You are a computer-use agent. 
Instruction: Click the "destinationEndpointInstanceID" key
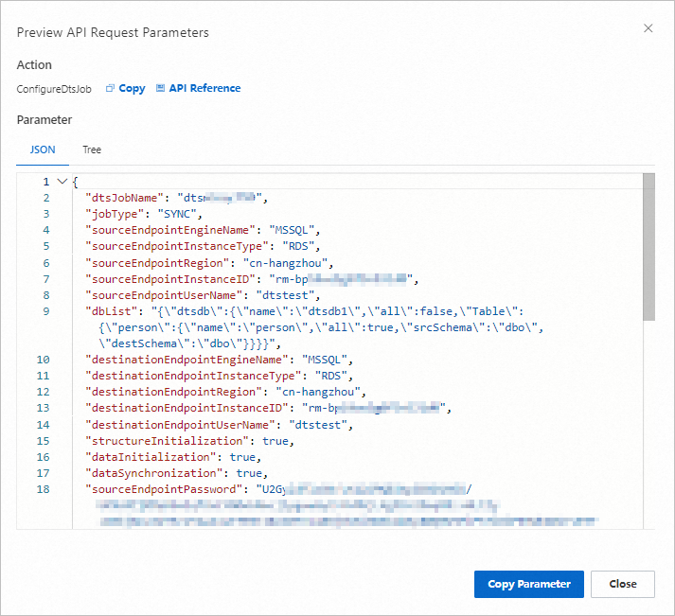coord(187,408)
